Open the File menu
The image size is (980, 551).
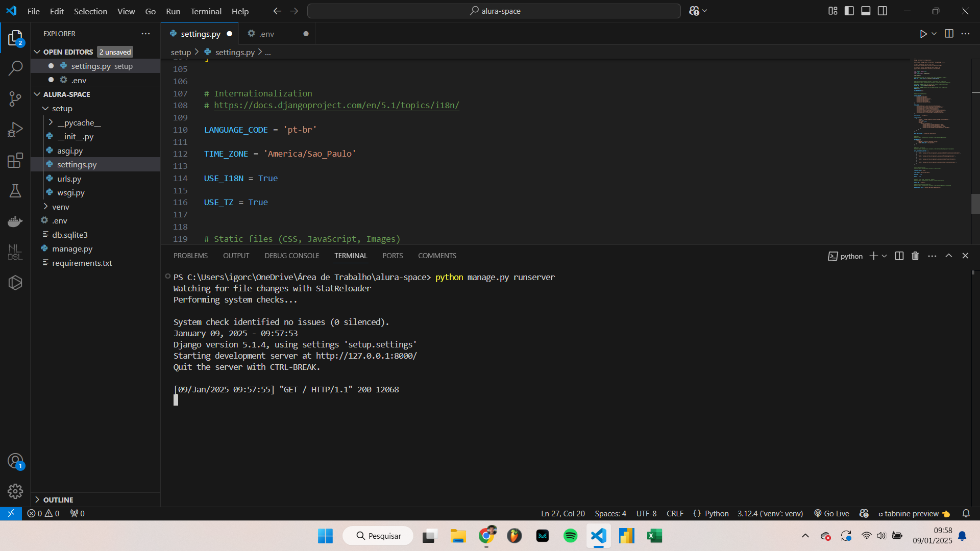coord(34,11)
